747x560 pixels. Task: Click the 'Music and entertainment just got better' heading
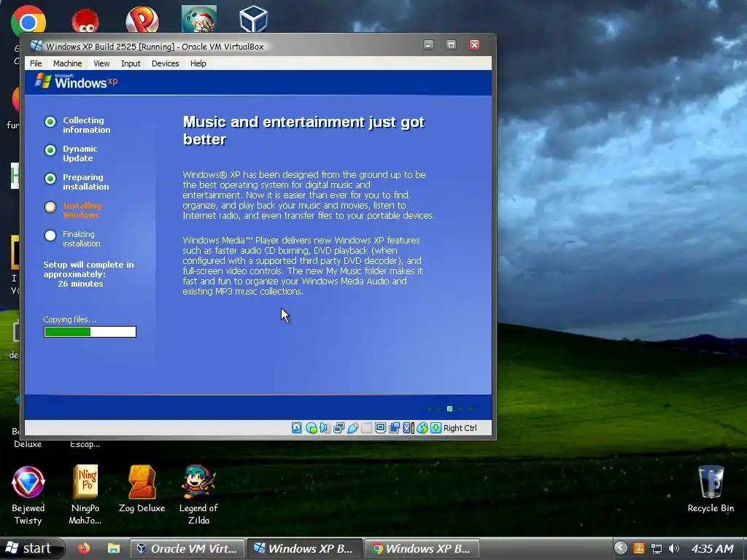click(x=303, y=130)
